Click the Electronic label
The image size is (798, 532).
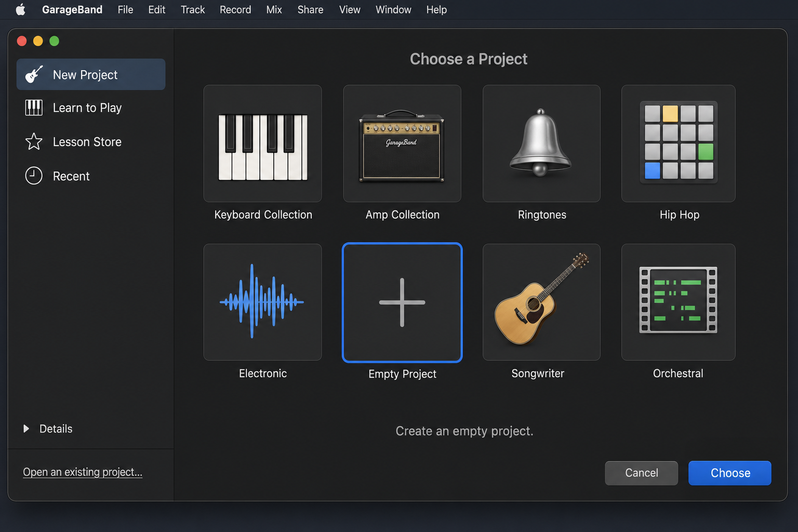point(263,374)
